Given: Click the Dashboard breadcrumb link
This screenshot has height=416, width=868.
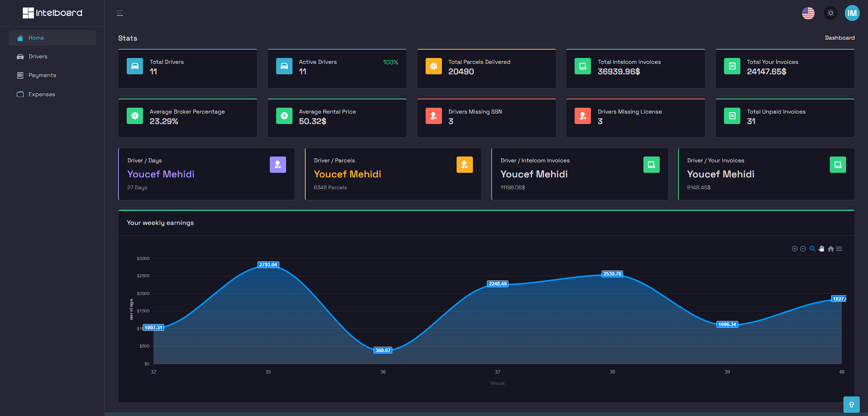Looking at the screenshot, I should [x=840, y=38].
